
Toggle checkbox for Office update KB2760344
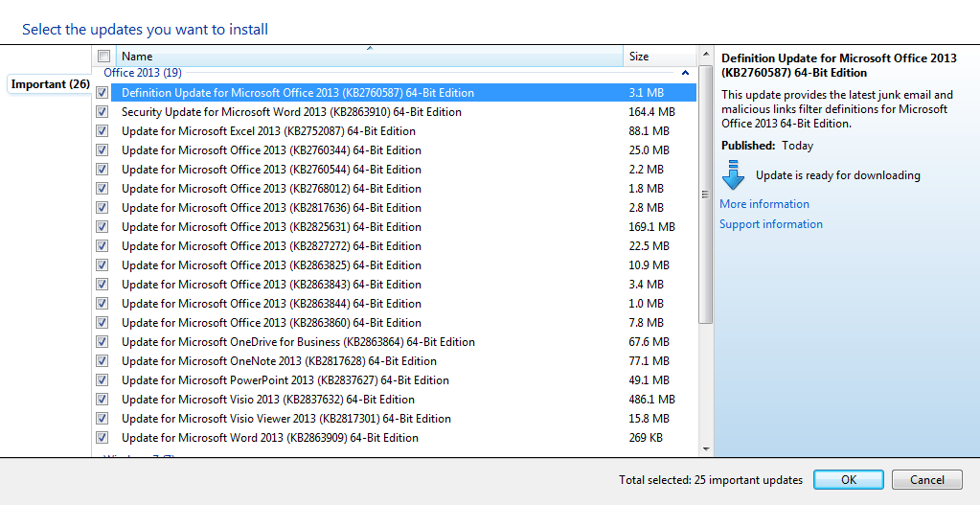point(102,150)
